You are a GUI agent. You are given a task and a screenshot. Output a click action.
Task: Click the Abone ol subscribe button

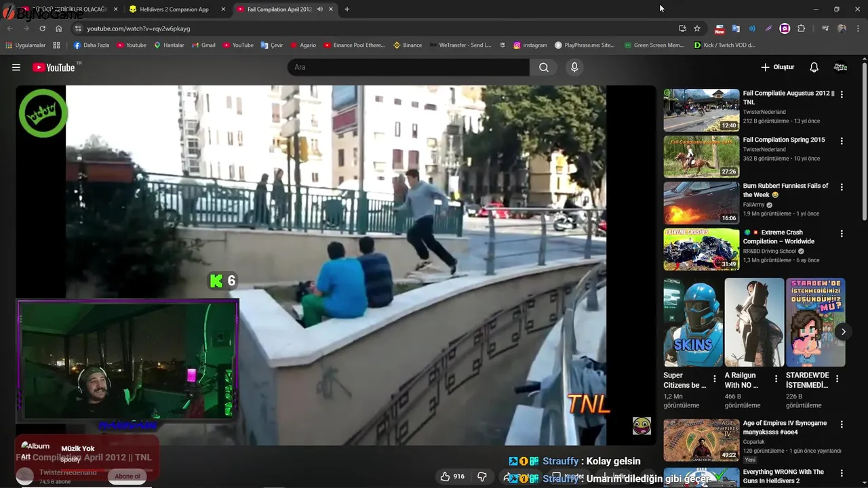127,476
